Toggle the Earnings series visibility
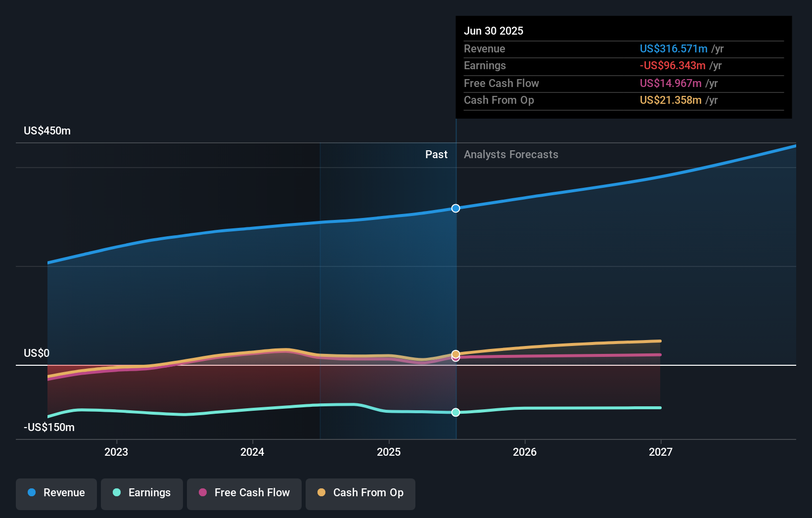812x518 pixels. (x=141, y=493)
